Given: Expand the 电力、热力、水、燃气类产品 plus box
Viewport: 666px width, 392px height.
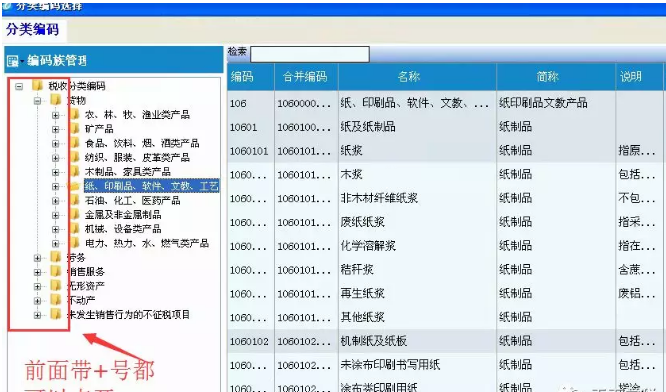Looking at the screenshot, I should coord(56,244).
